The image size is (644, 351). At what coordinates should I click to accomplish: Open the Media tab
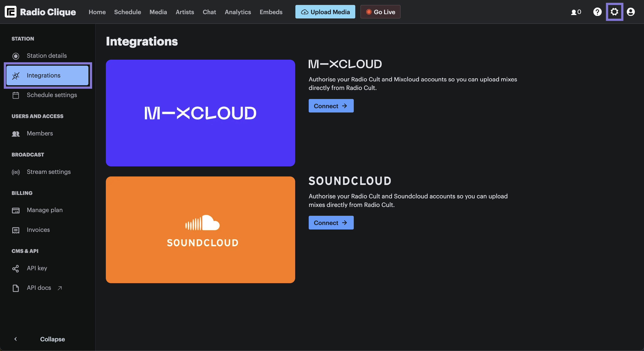158,12
